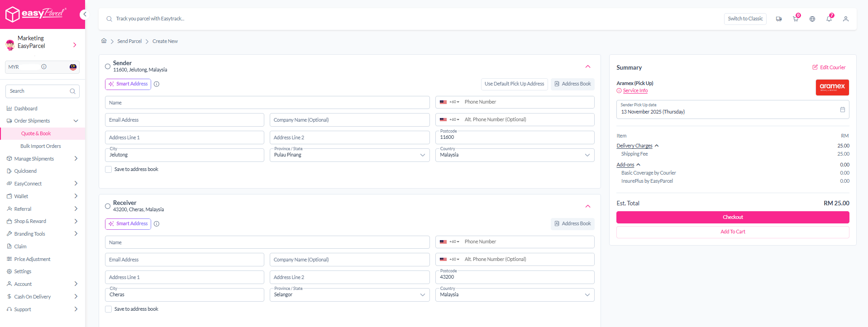
Task: Click the globe language icon
Action: coord(812,19)
